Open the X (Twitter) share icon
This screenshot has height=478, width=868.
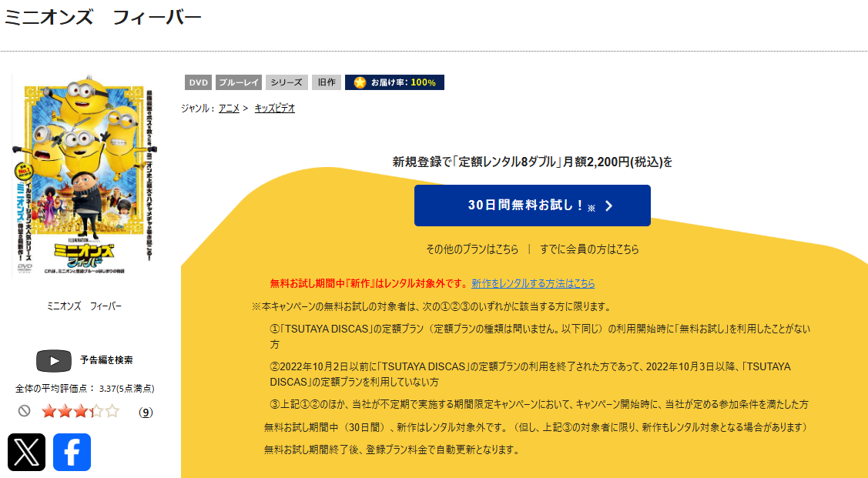click(x=26, y=453)
